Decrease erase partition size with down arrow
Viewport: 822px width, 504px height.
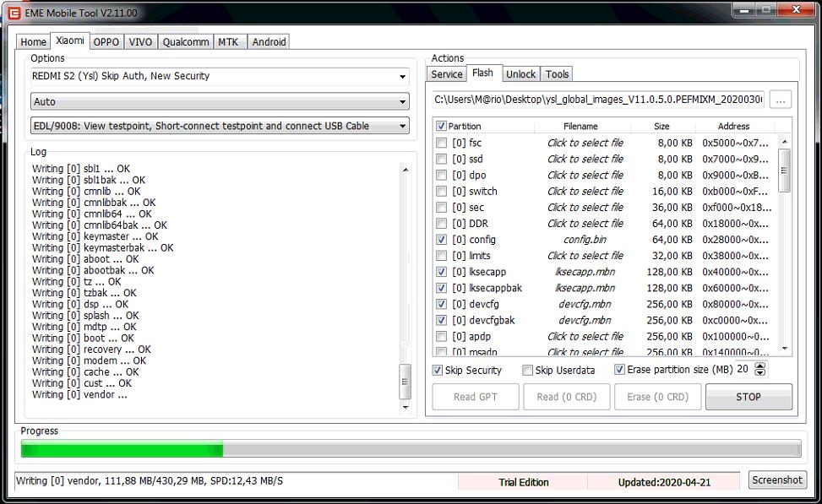pos(760,372)
